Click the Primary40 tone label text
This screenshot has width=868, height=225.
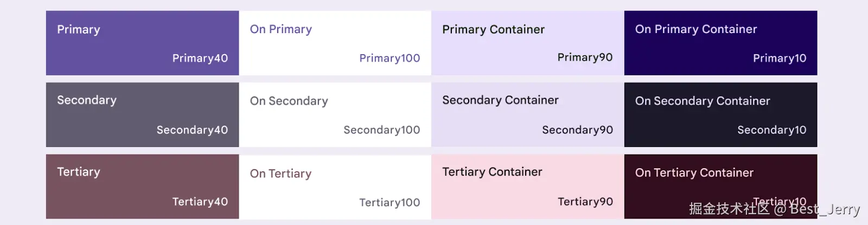click(200, 58)
